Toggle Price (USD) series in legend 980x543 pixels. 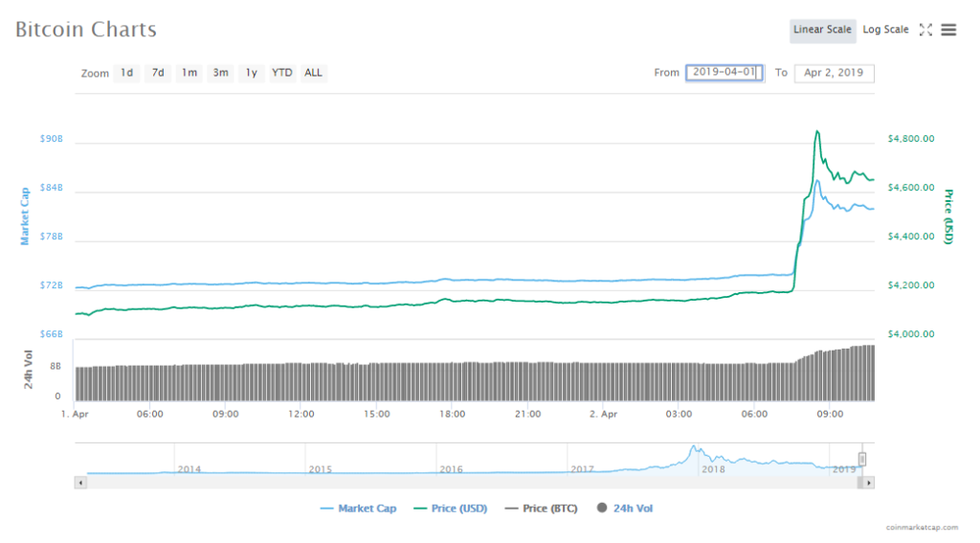pyautogui.click(x=451, y=509)
